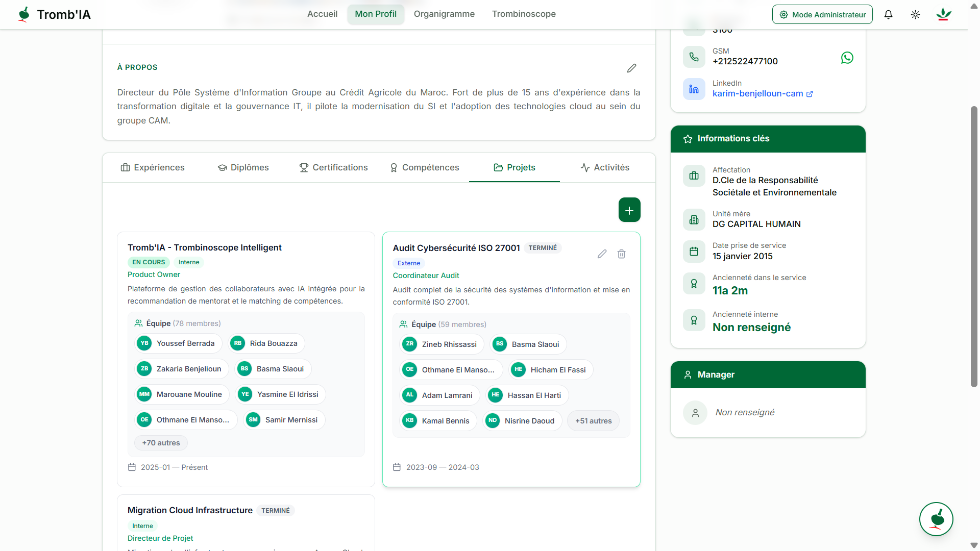Click the Tromb'IA apple logo
Screen dimensions: 980x551
(x=23, y=14)
